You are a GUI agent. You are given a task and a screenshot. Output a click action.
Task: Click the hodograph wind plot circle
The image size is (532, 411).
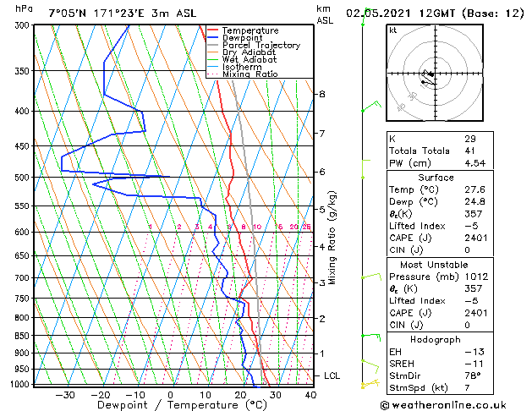tap(435, 73)
